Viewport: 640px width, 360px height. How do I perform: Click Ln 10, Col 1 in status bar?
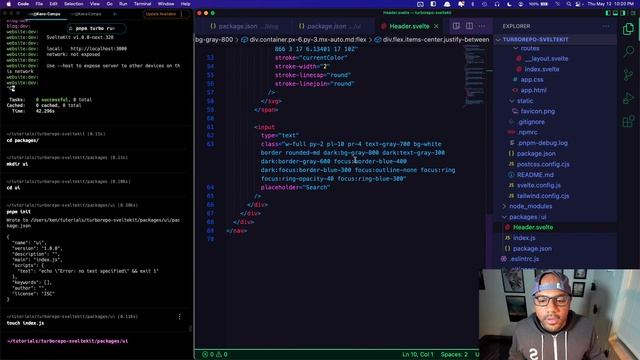(x=418, y=354)
